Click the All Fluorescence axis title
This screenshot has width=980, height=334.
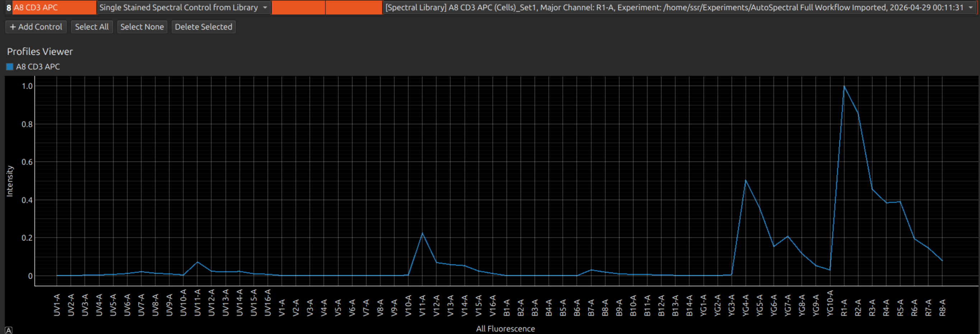pyautogui.click(x=505, y=329)
